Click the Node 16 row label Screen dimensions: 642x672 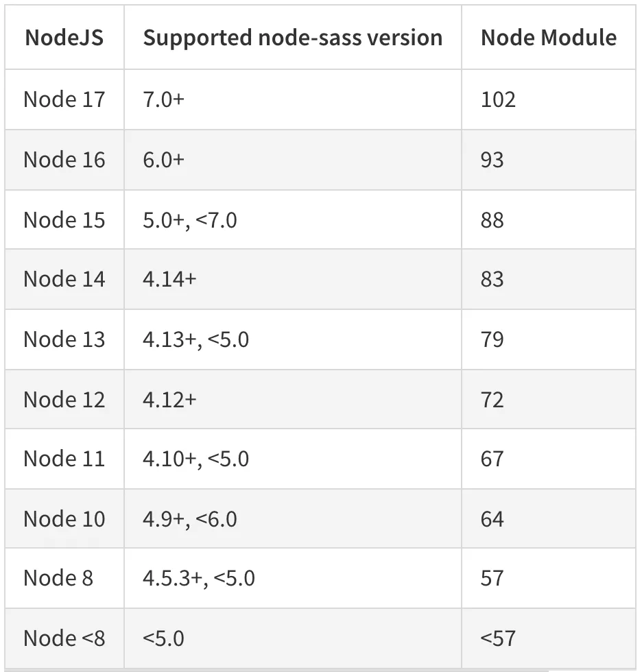pyautogui.click(x=64, y=160)
